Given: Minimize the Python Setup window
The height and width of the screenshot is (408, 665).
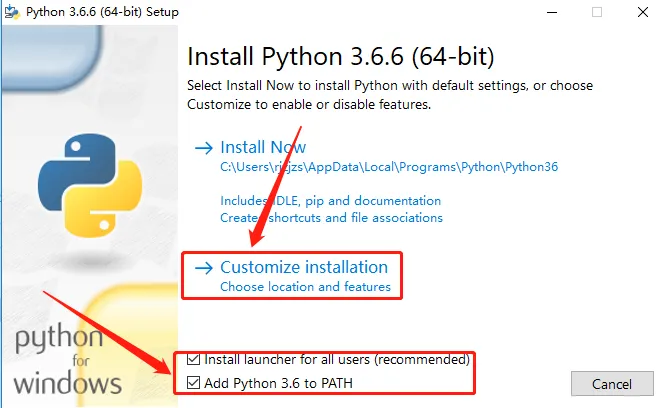Looking at the screenshot, I should pyautogui.click(x=551, y=12).
